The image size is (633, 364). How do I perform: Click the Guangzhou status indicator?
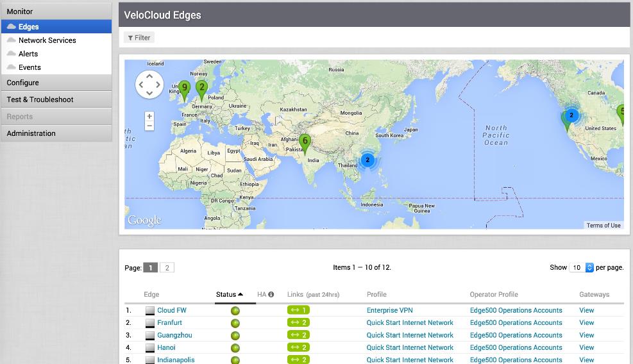click(235, 336)
